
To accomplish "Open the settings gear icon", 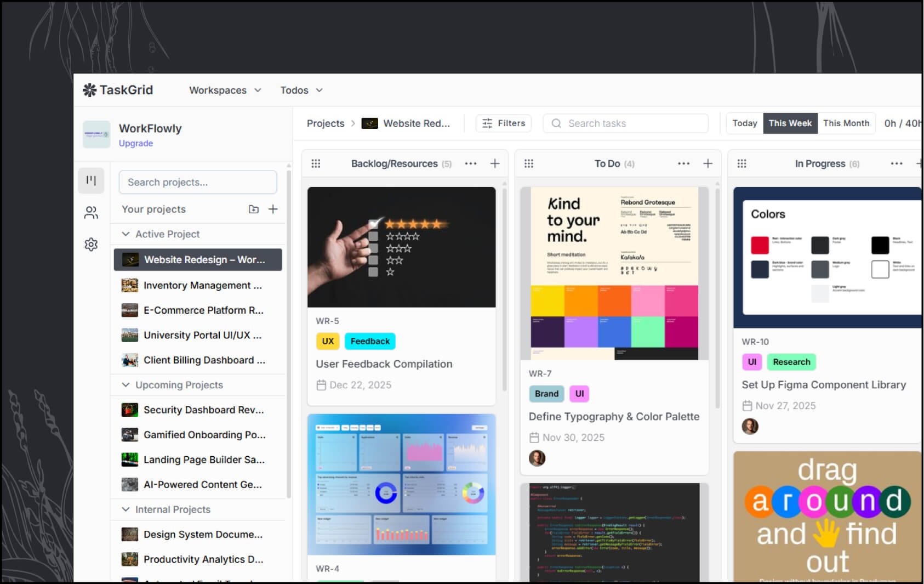I will click(x=91, y=245).
